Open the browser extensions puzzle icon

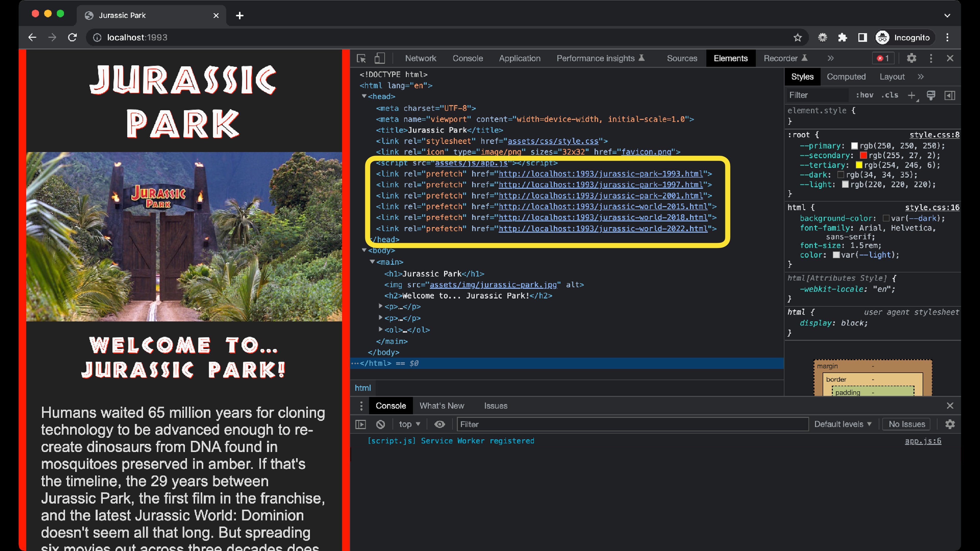[842, 37]
